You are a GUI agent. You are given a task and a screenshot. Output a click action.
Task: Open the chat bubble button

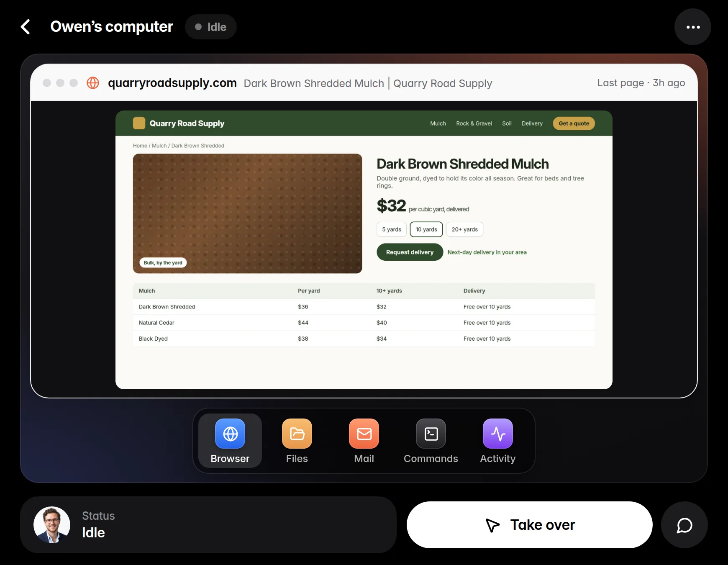684,525
